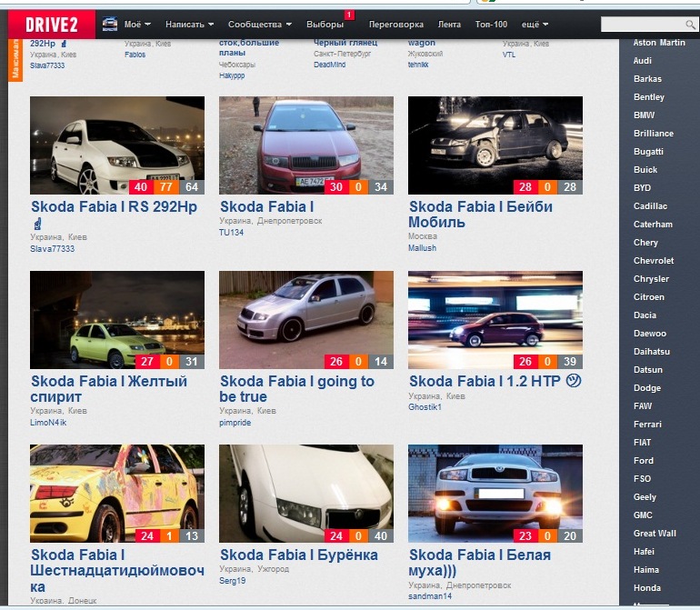This screenshot has width=700, height=610.
Task: Open the red Выборы notification badge
Action: pyautogui.click(x=349, y=15)
